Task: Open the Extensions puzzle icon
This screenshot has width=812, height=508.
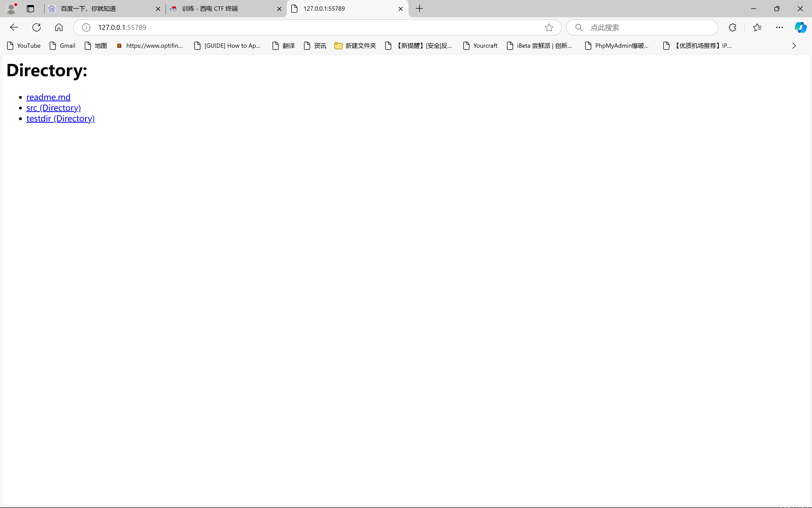Action: (x=733, y=27)
